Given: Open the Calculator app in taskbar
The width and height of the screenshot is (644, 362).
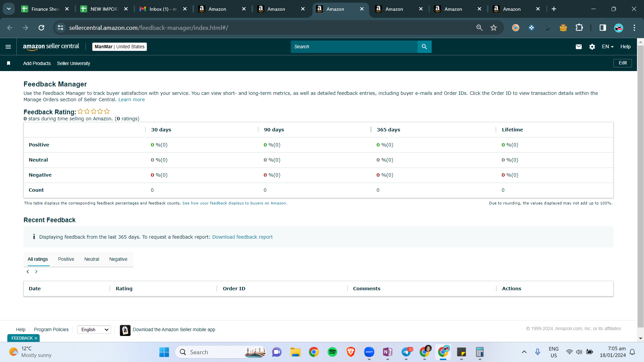Looking at the screenshot, I should pos(480,352).
